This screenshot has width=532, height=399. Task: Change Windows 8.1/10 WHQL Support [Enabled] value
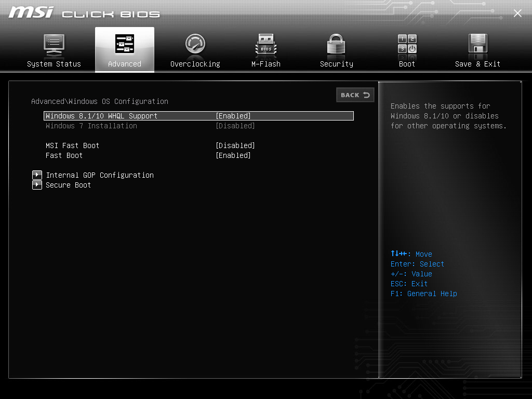point(233,116)
